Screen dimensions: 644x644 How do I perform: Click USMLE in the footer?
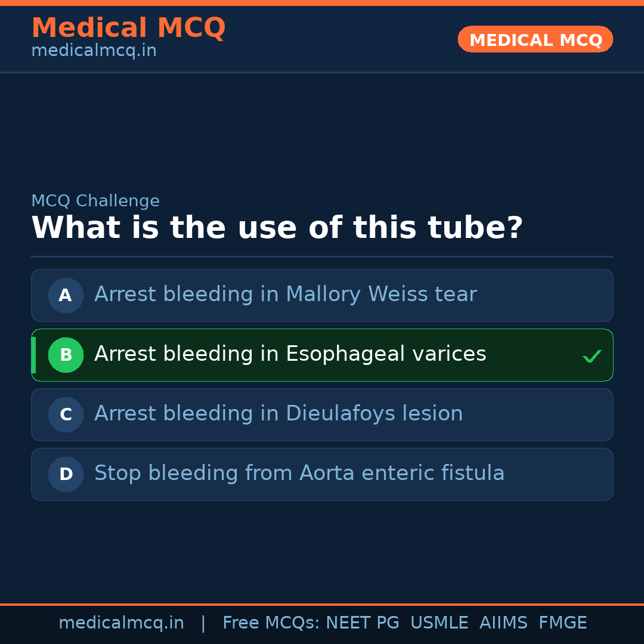pyautogui.click(x=439, y=623)
